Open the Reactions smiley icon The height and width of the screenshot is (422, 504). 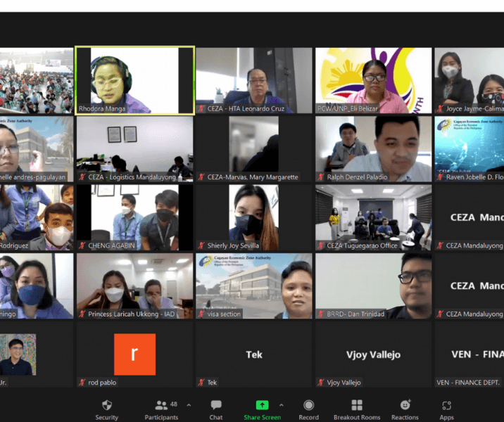405,404
